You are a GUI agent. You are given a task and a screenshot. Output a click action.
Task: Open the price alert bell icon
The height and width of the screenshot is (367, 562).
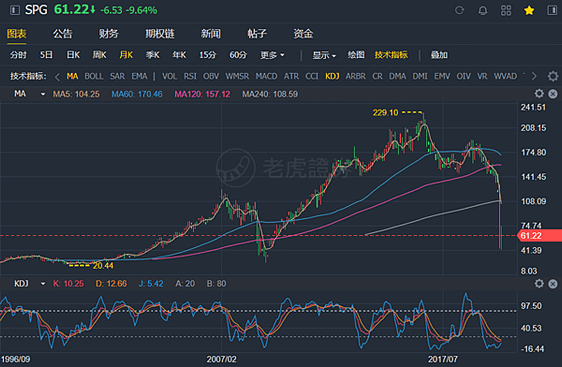483,10
